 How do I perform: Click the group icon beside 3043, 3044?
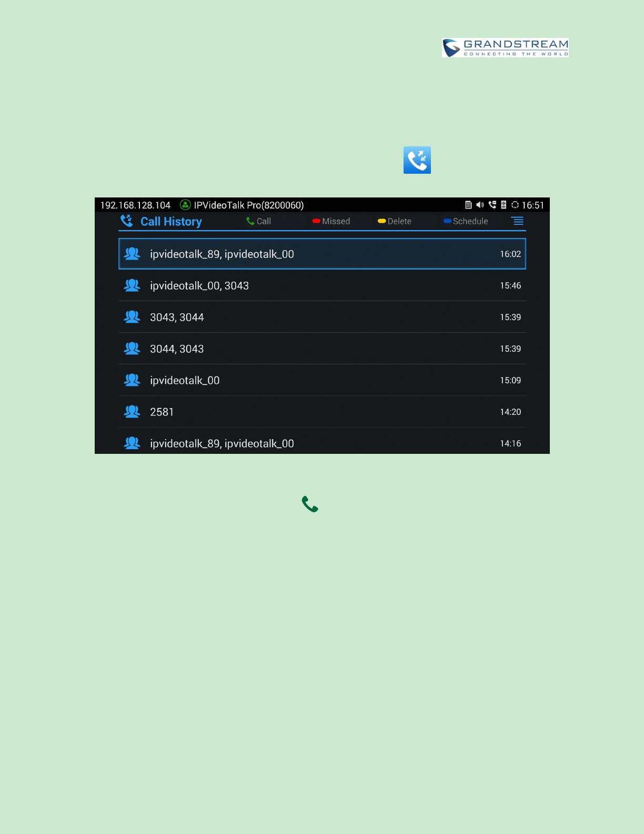tap(132, 317)
